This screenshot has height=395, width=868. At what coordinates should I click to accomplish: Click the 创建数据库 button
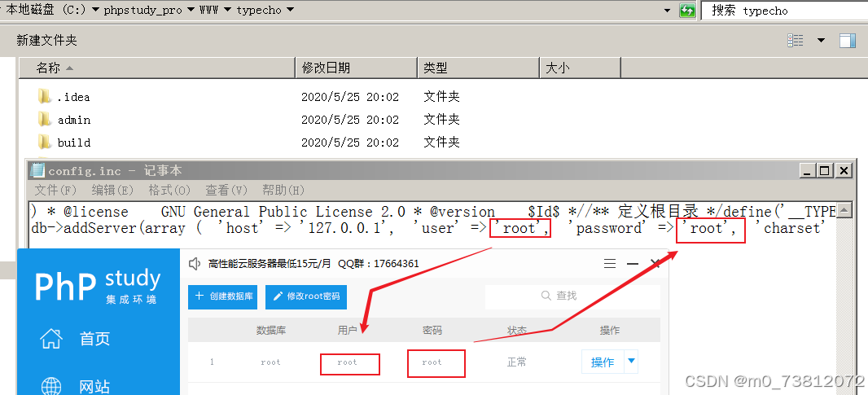click(223, 296)
